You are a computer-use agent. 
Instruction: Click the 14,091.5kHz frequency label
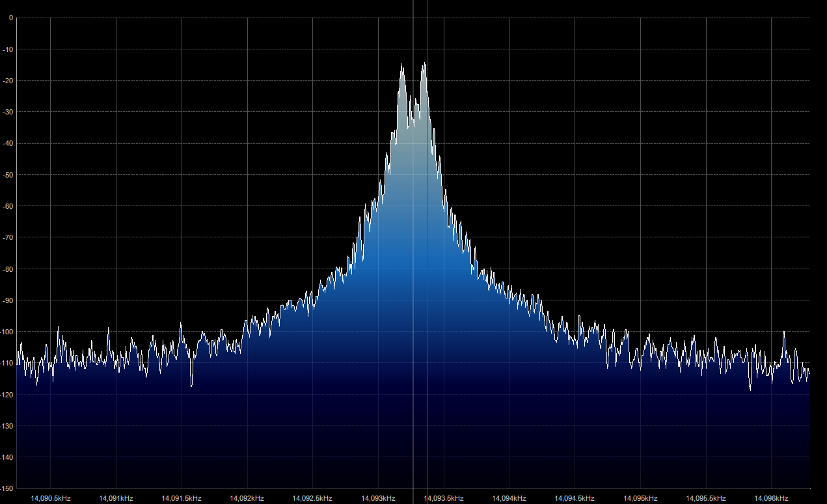[182, 498]
